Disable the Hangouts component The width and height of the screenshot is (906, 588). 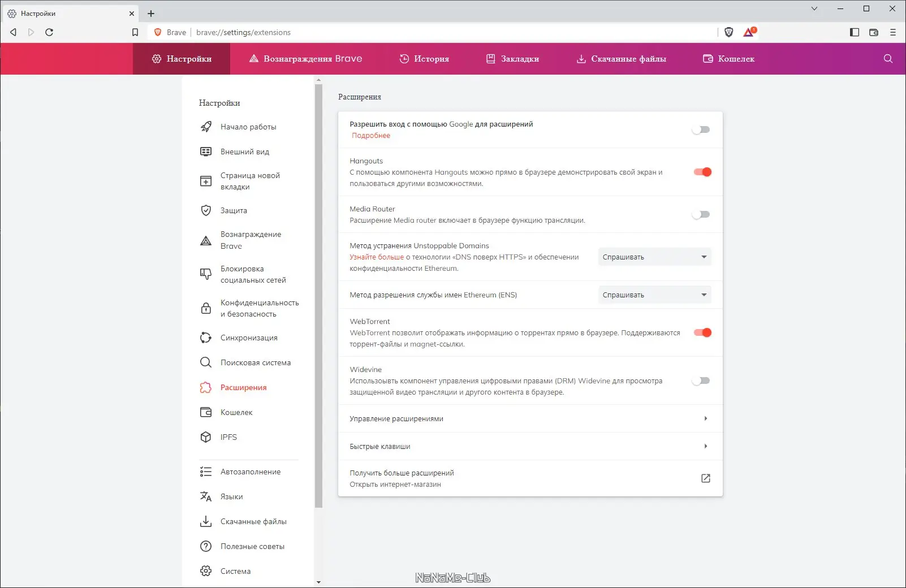pos(702,172)
